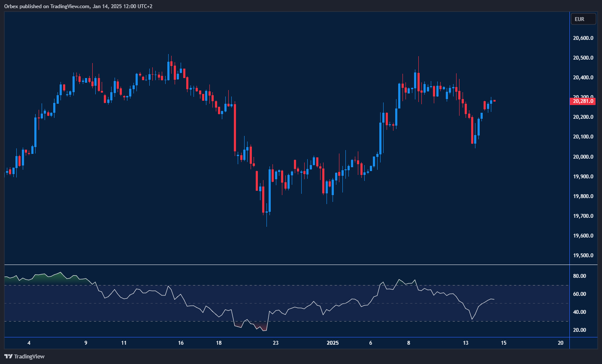This screenshot has height=364, width=602.
Task: Click the 20.00 RSI scale label
Action: tap(579, 330)
